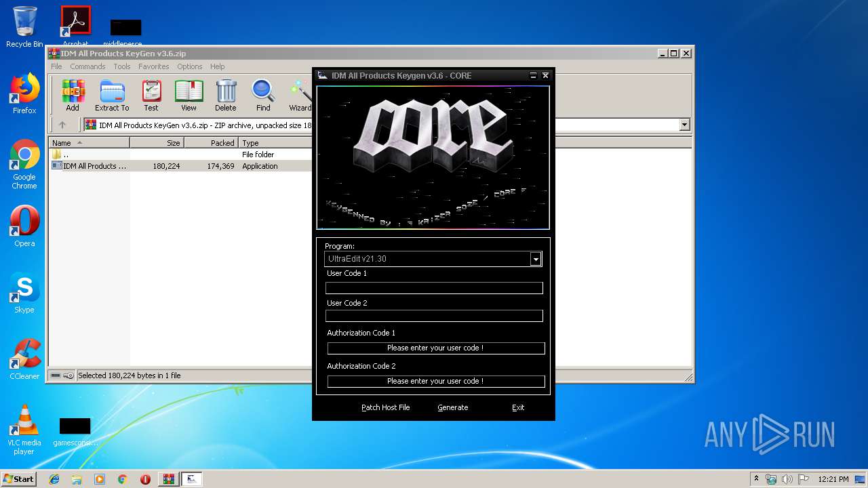Click the 180,224 size cell
868x488 pixels.
(x=166, y=166)
